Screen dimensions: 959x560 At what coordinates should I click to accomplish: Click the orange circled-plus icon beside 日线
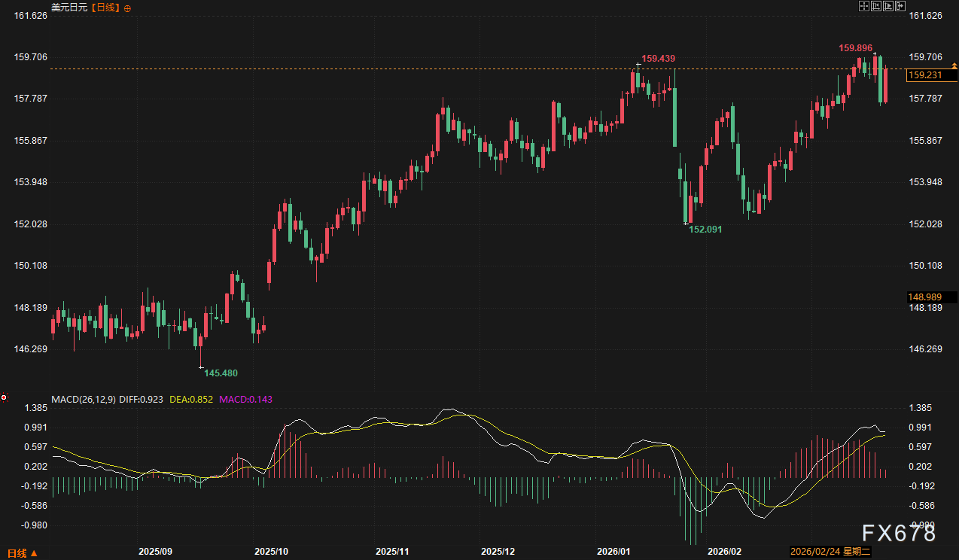tap(126, 8)
